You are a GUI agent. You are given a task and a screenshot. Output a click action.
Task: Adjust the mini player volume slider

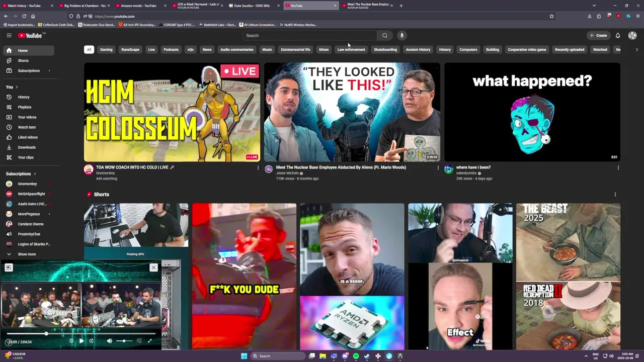[x=124, y=341]
